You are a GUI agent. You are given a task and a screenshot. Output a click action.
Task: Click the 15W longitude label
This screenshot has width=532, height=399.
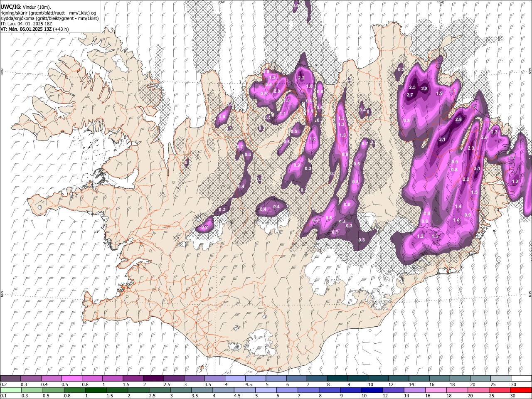click(x=441, y=2)
